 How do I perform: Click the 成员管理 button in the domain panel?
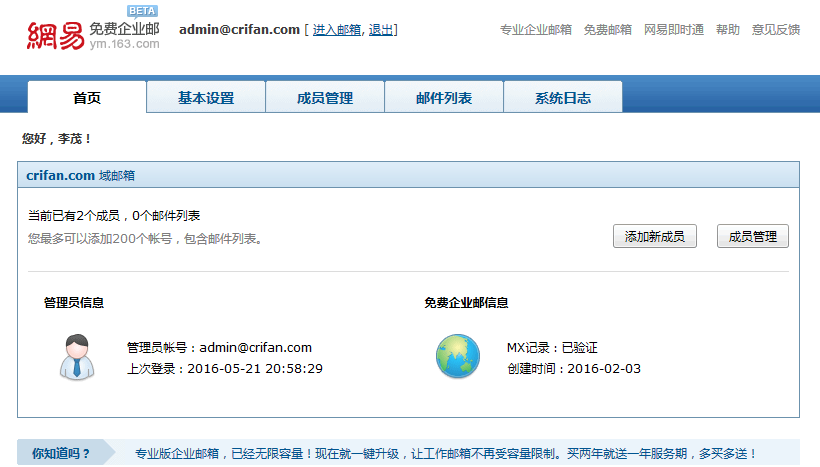point(753,236)
